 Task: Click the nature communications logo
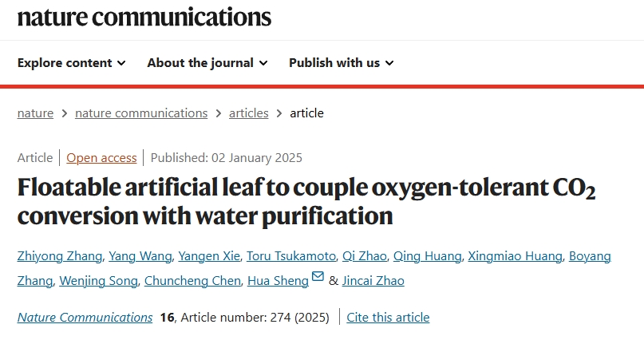point(144,17)
